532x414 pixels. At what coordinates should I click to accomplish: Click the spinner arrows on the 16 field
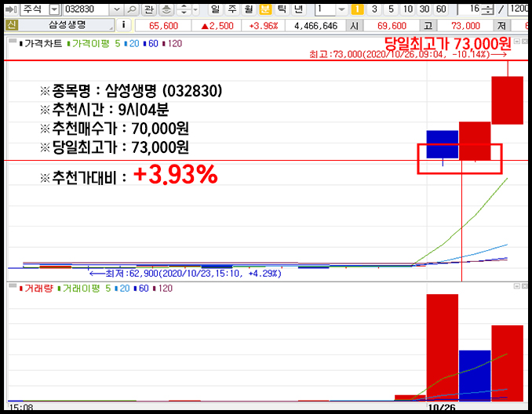click(487, 9)
